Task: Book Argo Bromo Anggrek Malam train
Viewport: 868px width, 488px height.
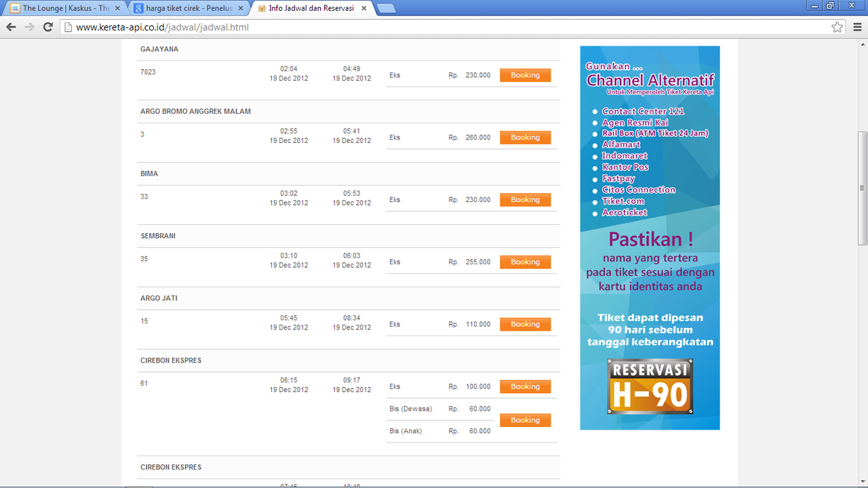Action: [525, 138]
